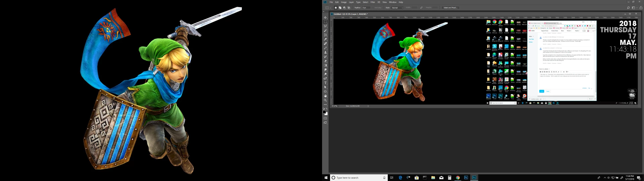
Task: Select the Zoom tool
Action: point(325,100)
